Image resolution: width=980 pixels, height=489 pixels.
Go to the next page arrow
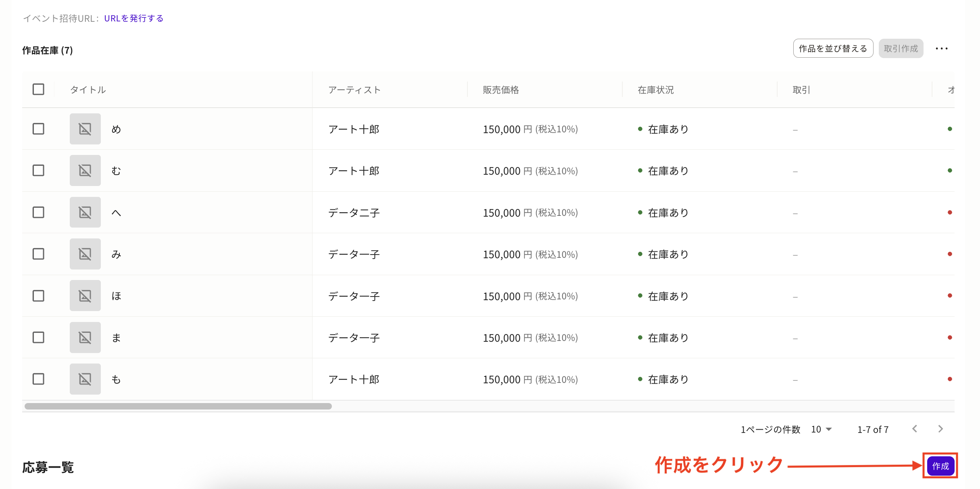(940, 429)
